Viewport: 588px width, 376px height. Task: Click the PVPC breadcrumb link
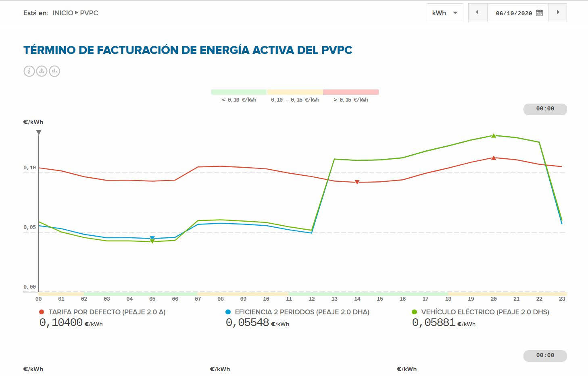[89, 13]
